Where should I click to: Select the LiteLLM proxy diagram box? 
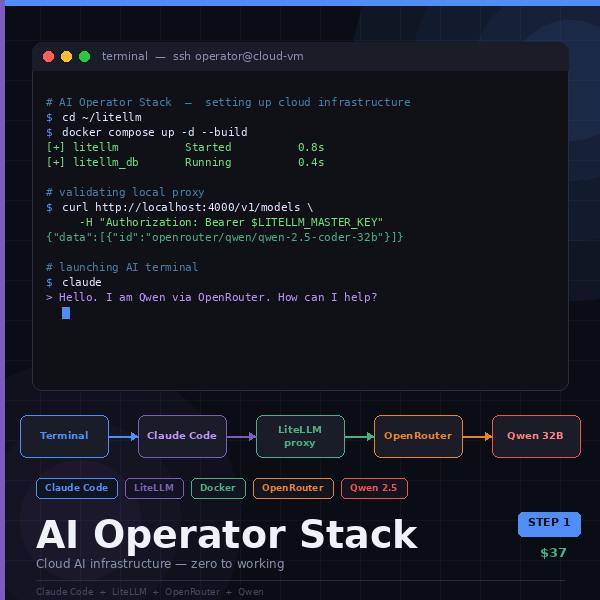[x=300, y=436]
